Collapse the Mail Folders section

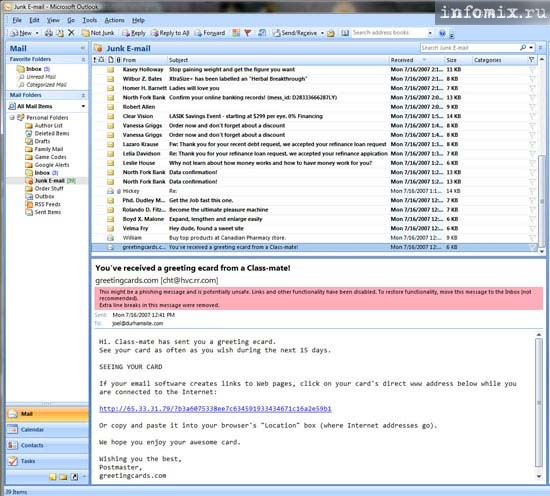coord(83,95)
